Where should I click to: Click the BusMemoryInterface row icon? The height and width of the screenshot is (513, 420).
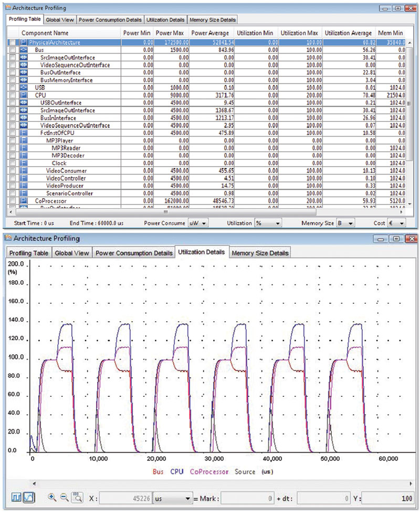(x=24, y=80)
